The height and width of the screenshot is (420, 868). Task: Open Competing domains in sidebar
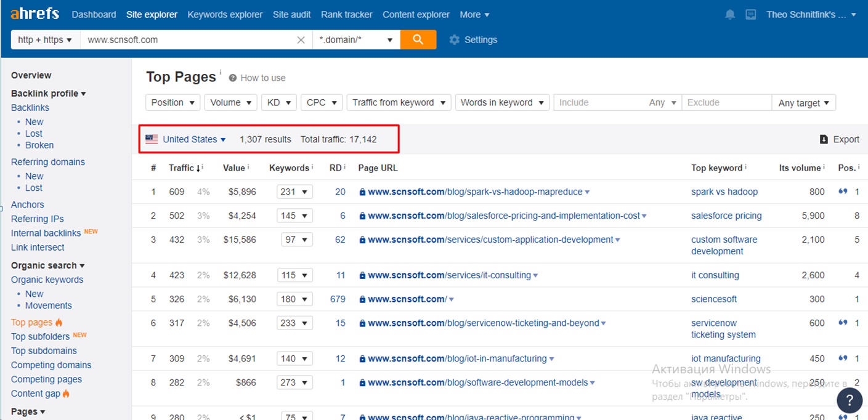(51, 365)
